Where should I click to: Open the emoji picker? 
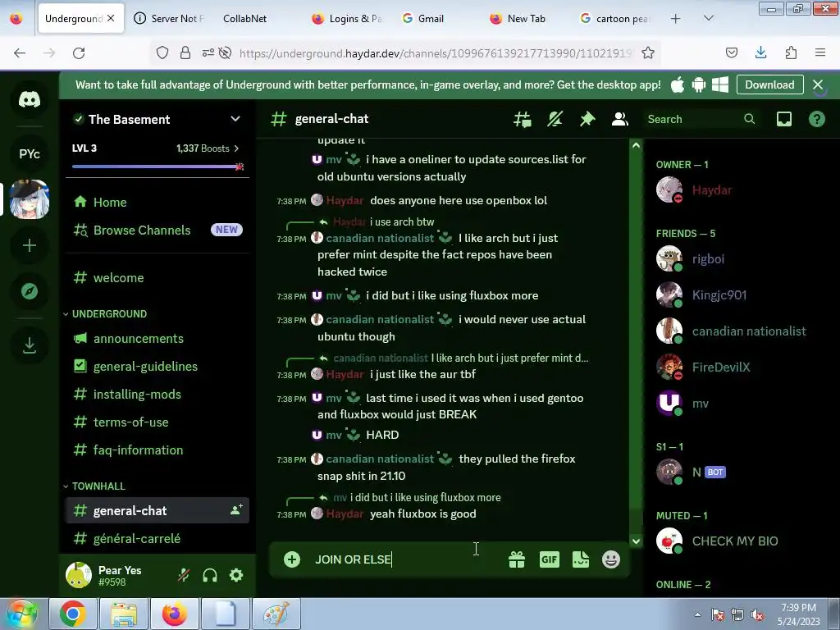(611, 559)
